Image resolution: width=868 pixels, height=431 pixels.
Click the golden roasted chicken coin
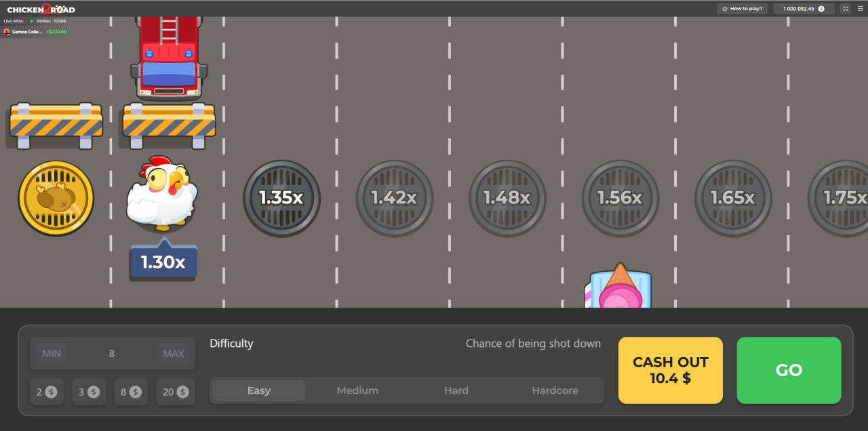(56, 199)
